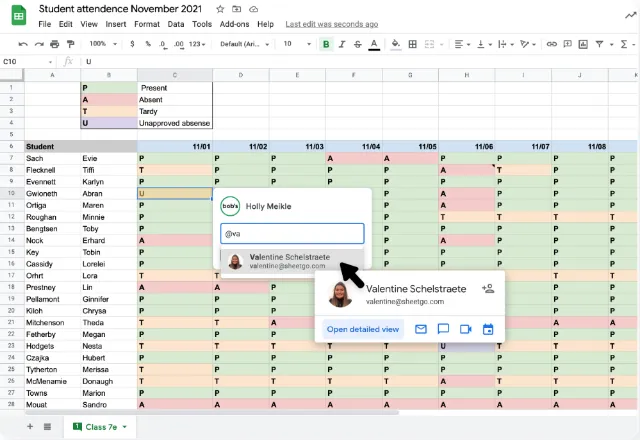Open the last edit history link
This screenshot has height=440, width=640.
[332, 24]
